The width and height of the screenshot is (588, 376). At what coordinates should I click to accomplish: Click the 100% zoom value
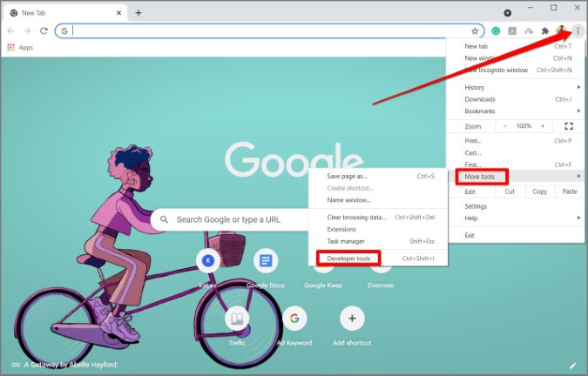[x=524, y=126]
